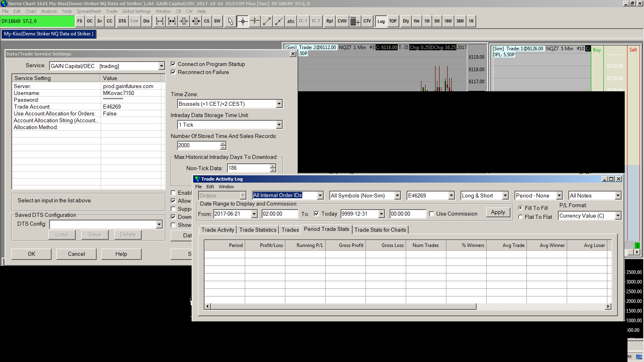Screen dimensions: 644x362
Task: Select the pointer arrow tool
Action: (x=231, y=21)
